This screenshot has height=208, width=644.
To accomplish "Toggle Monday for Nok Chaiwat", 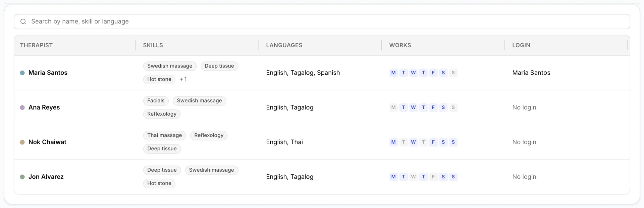I will coord(393,142).
